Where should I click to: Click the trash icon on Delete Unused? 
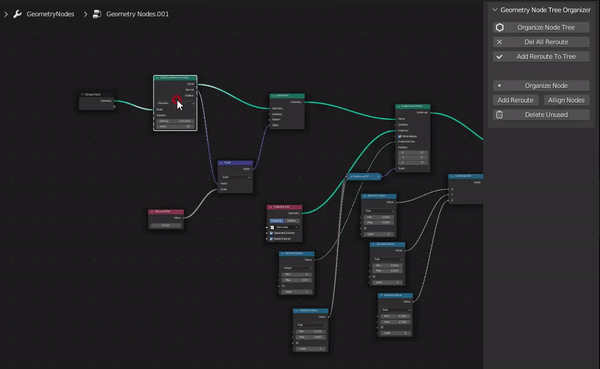coord(499,114)
